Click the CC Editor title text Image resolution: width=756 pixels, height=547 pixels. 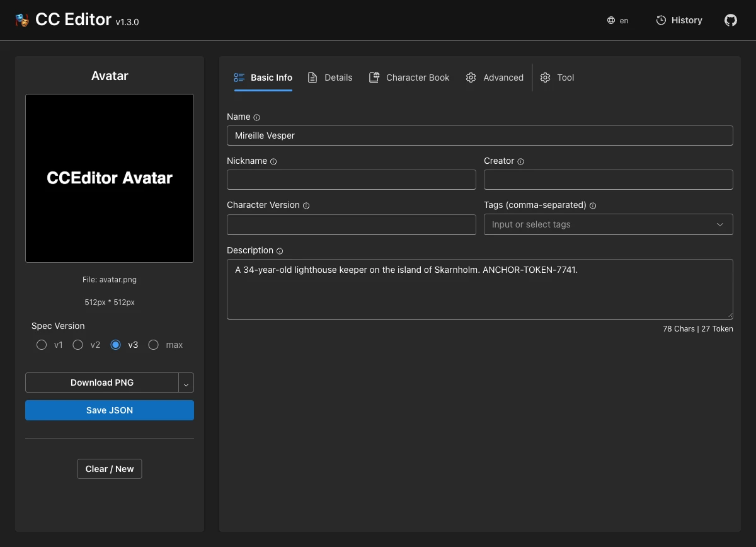coord(74,20)
